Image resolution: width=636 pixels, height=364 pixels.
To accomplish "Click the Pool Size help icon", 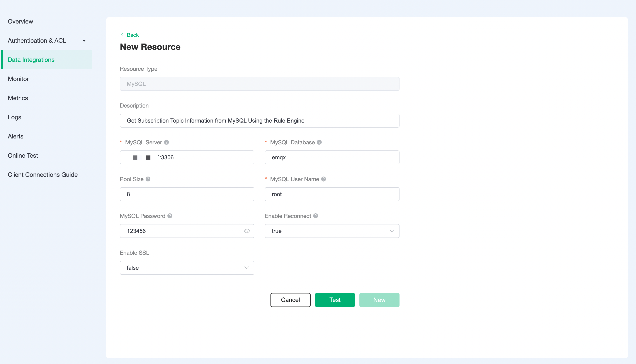I will click(148, 179).
